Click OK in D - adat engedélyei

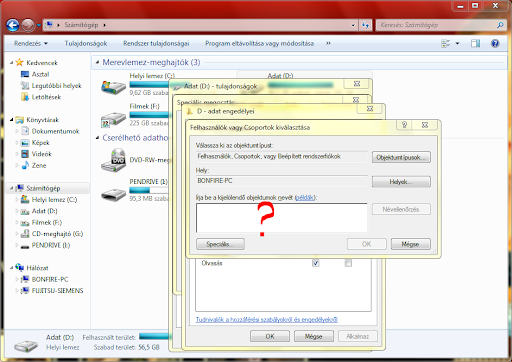(270, 336)
